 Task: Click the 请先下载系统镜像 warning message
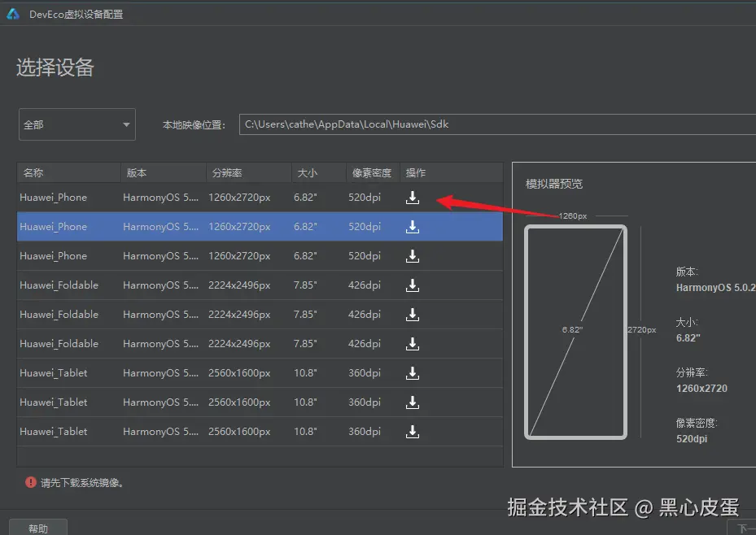tap(82, 482)
